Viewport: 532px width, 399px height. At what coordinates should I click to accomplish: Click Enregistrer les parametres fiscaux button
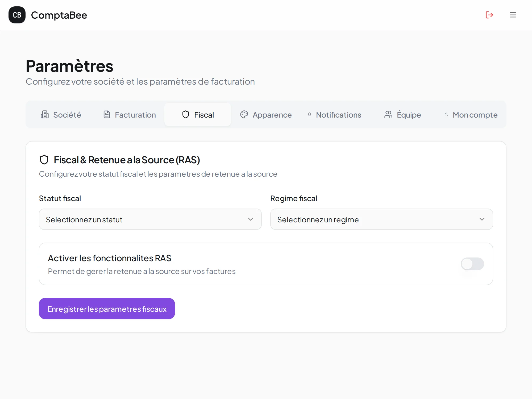click(107, 309)
